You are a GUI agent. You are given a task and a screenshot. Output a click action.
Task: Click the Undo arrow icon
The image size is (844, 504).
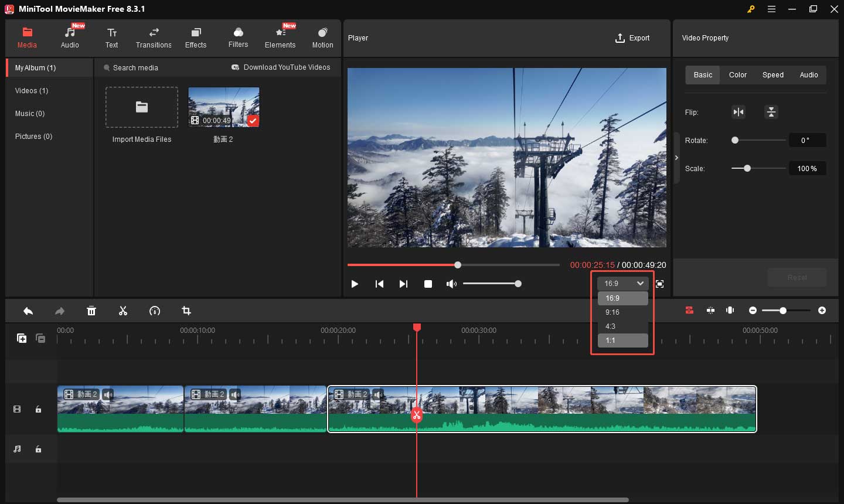28,311
